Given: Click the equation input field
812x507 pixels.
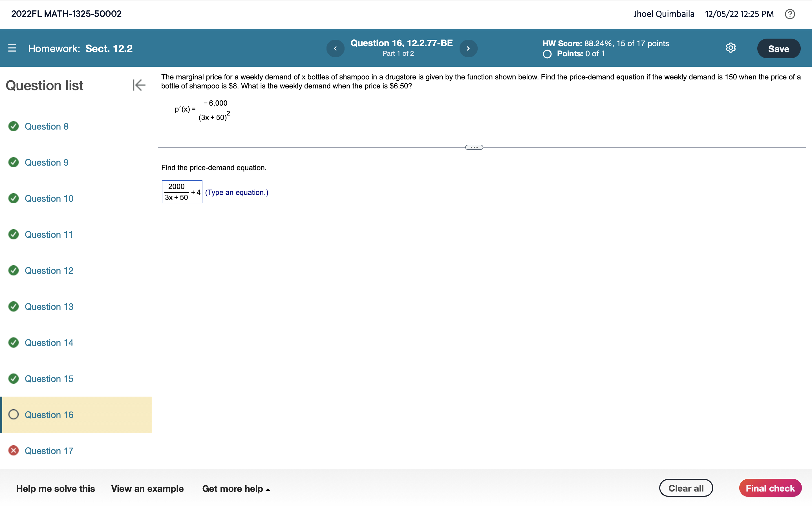Looking at the screenshot, I should [x=182, y=192].
